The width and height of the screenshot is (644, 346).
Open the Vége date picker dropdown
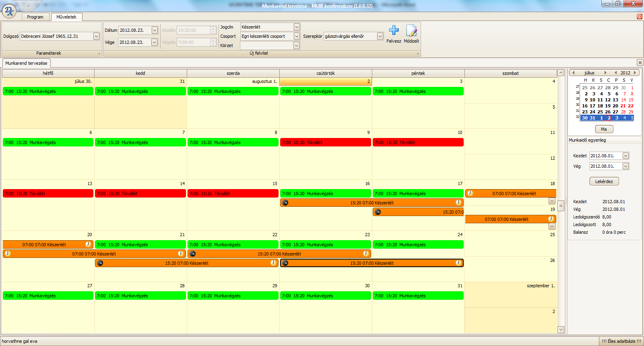coord(155,42)
